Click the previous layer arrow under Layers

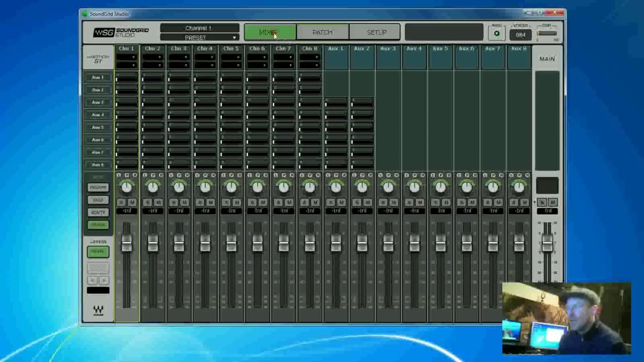(x=93, y=281)
